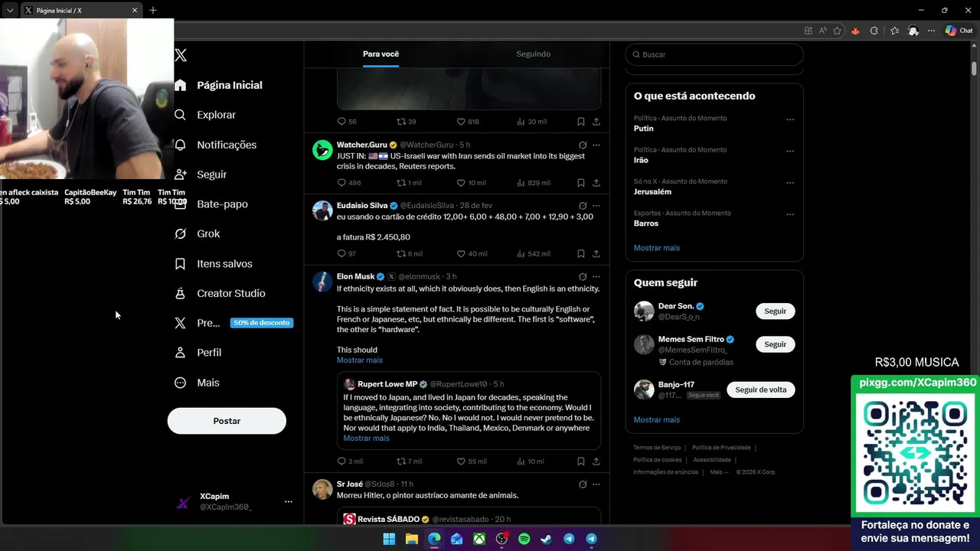Viewport: 980px width, 551px height.
Task: Repost the Eudaisio Silva post
Action: (x=400, y=253)
